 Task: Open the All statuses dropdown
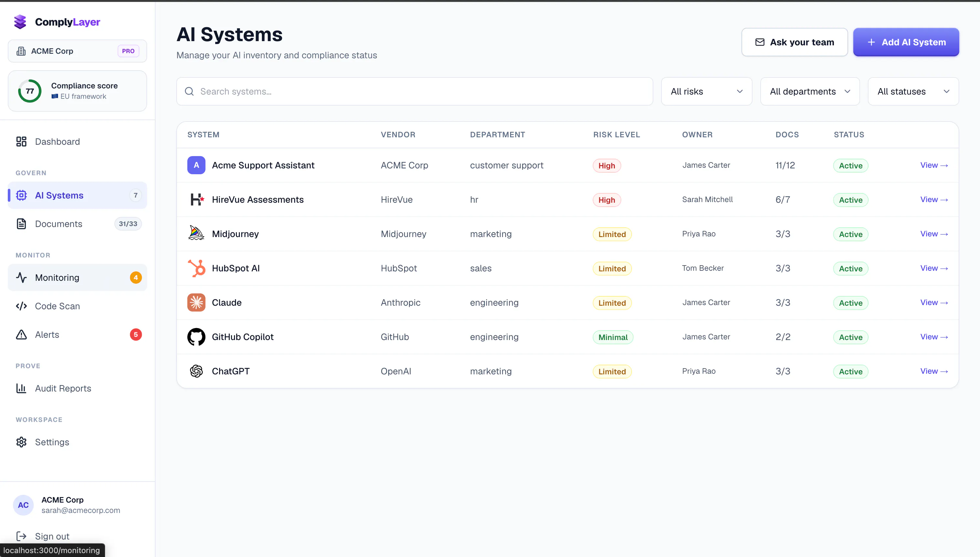click(913, 91)
